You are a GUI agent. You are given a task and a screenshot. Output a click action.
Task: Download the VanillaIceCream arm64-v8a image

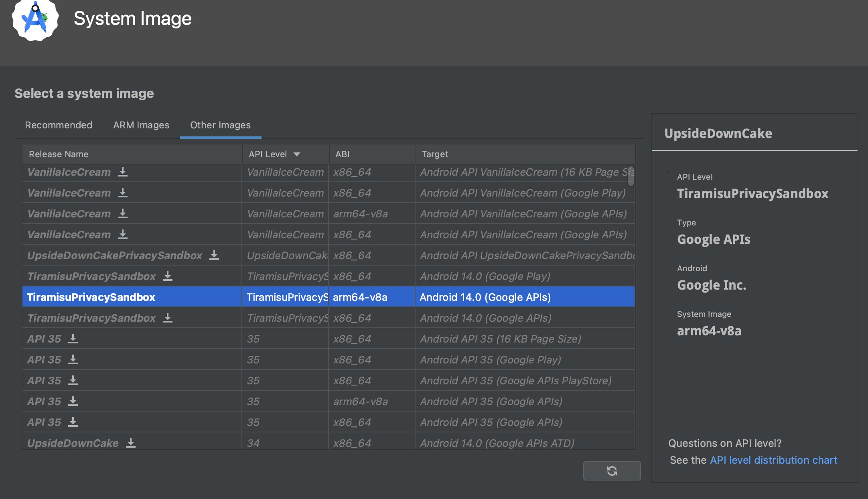pyautogui.click(x=123, y=214)
